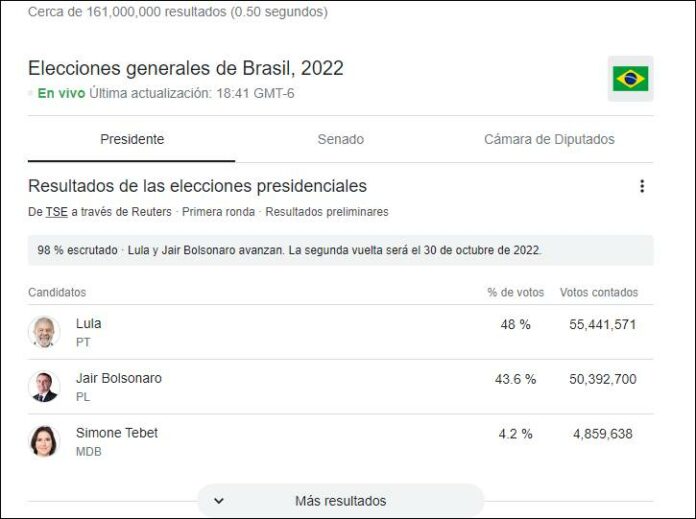Click Bolsonaro's 43.6 % vote share
This screenshot has height=519, width=696.
(x=515, y=379)
